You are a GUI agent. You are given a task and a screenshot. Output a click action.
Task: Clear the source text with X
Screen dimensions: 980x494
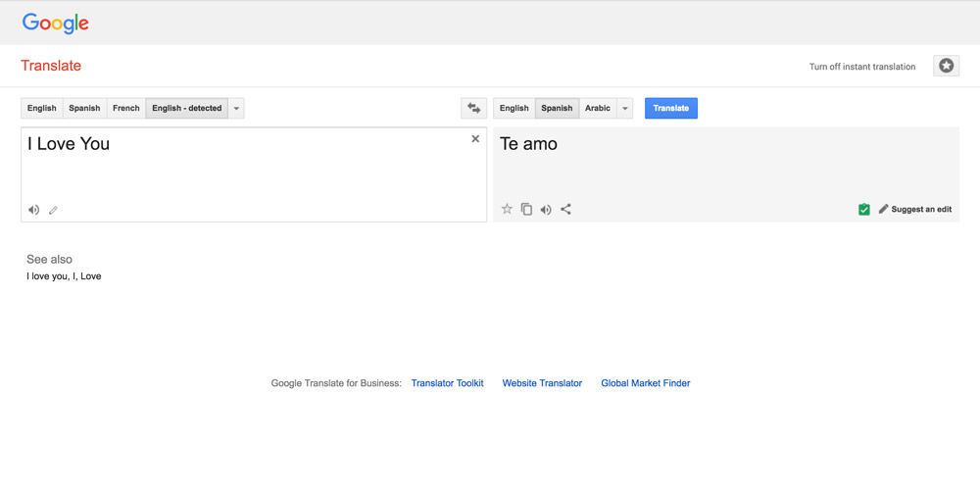(475, 139)
